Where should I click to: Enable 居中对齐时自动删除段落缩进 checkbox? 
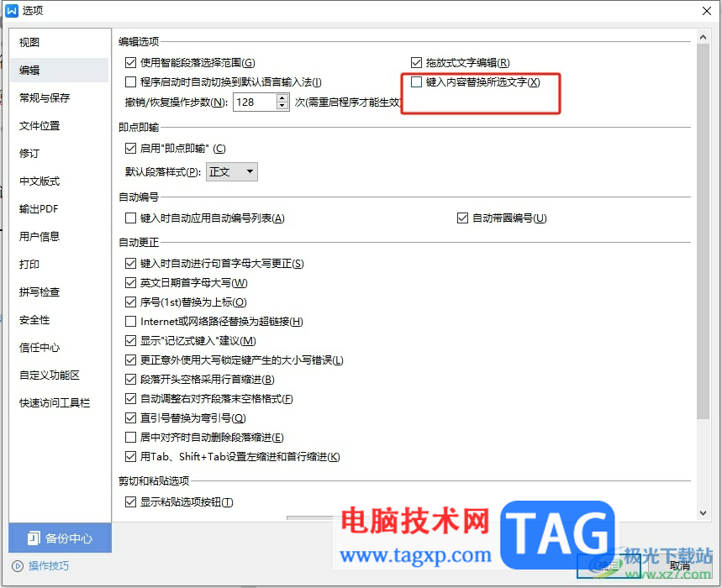131,437
